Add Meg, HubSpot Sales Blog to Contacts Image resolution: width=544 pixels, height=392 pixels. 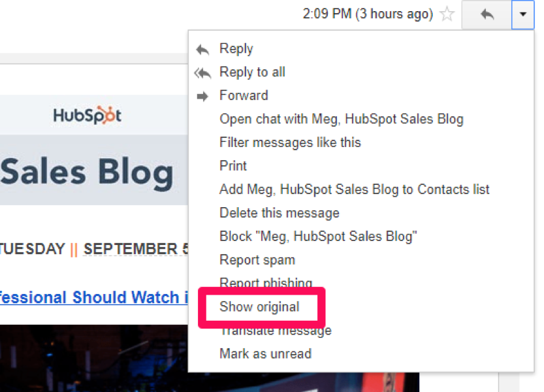(x=354, y=189)
